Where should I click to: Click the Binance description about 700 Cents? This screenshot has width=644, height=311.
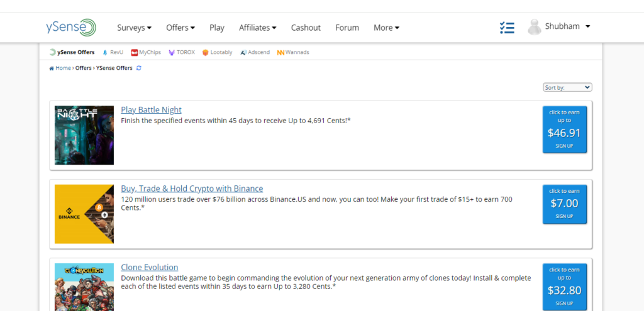[317, 204]
